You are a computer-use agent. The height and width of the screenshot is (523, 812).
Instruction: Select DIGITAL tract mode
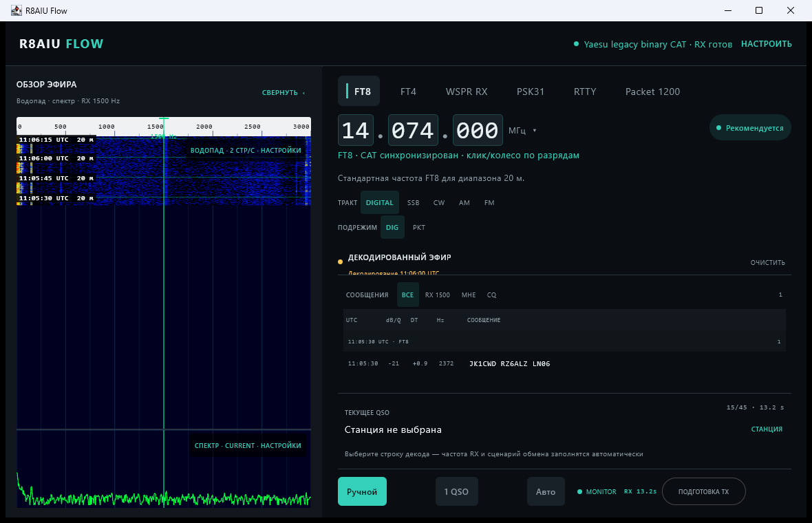coord(380,202)
